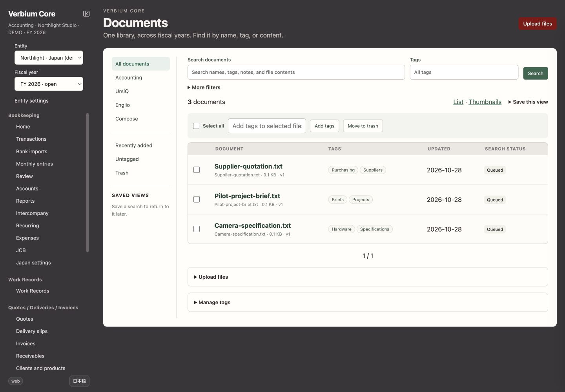
Task: Open Review page
Action: tap(24, 176)
